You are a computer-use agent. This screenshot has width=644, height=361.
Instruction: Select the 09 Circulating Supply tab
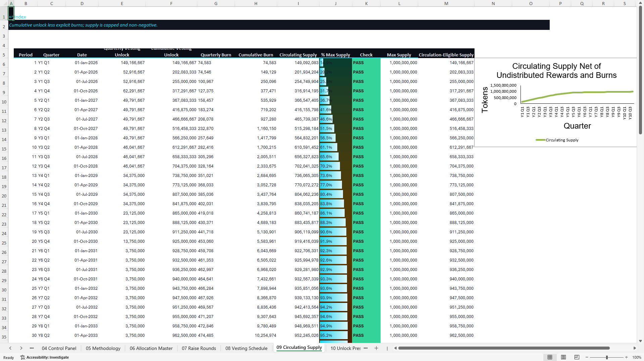(x=299, y=348)
